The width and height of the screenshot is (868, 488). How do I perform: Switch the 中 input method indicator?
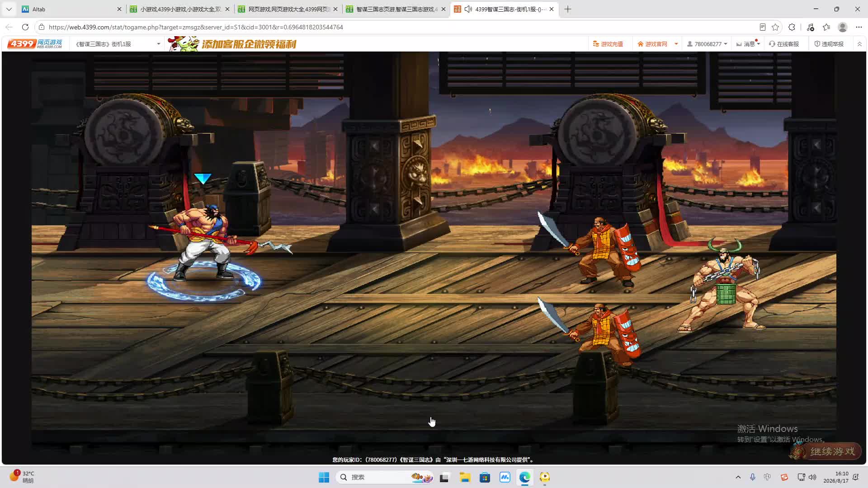tap(767, 477)
